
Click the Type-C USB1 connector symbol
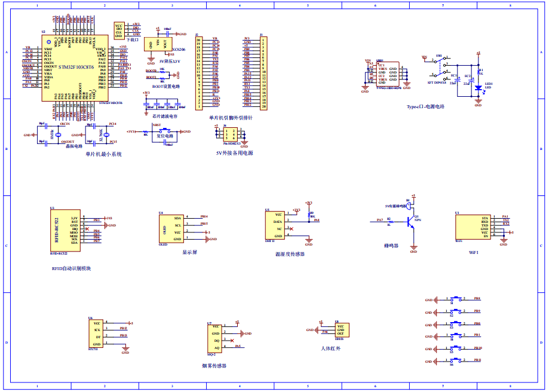pos(388,75)
